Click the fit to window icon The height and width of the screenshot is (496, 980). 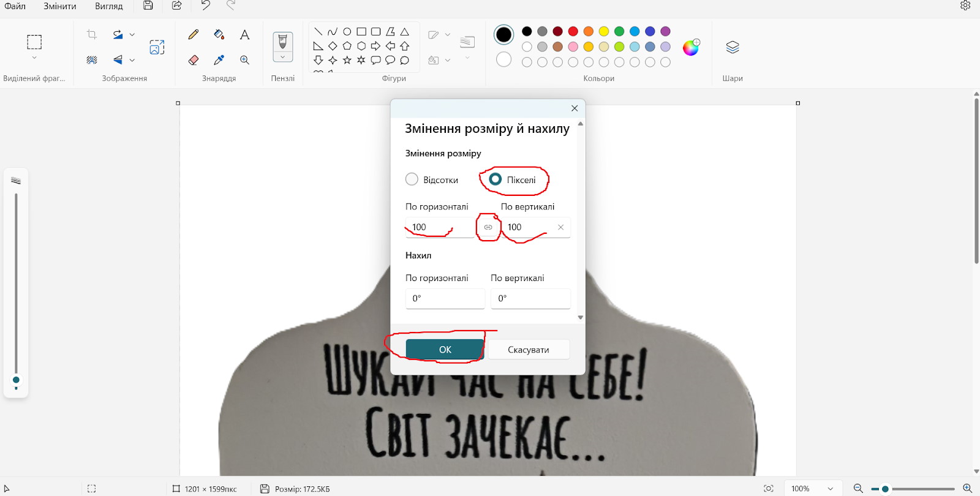pyautogui.click(x=769, y=489)
